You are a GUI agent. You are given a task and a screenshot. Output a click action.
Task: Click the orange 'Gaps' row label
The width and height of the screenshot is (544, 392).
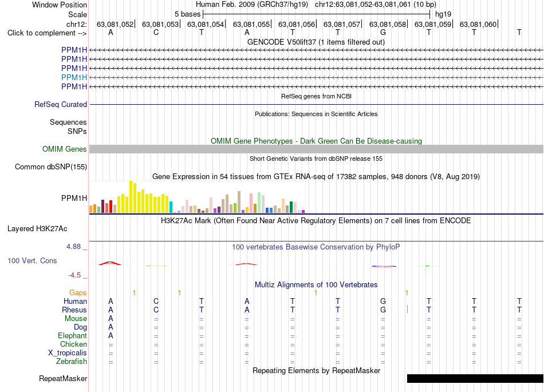(x=78, y=293)
